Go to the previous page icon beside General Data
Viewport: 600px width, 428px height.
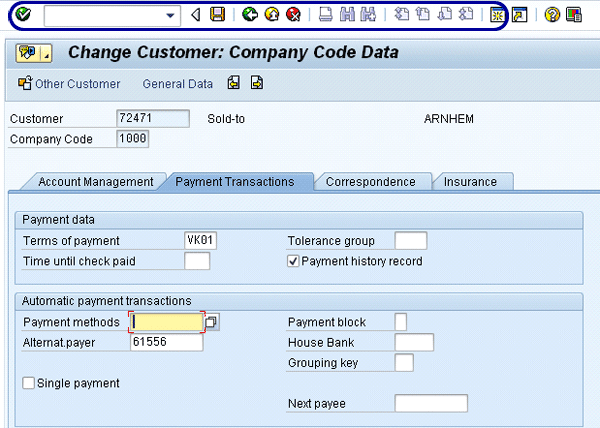pos(234,84)
